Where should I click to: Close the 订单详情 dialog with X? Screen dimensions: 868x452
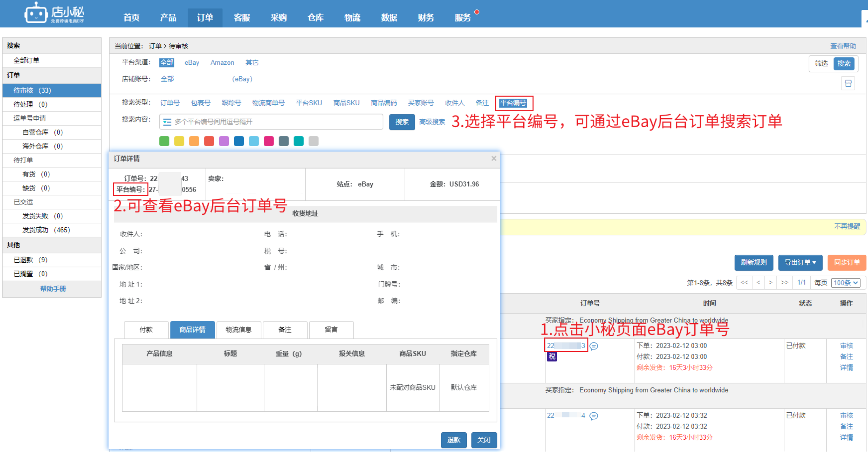tap(494, 159)
